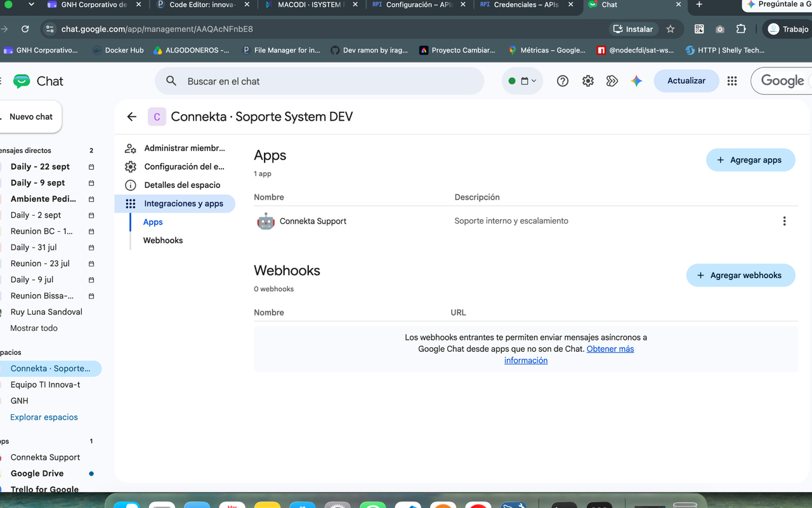
Task: Switch to MACODI ISYSTEM browser tab
Action: click(x=310, y=4)
